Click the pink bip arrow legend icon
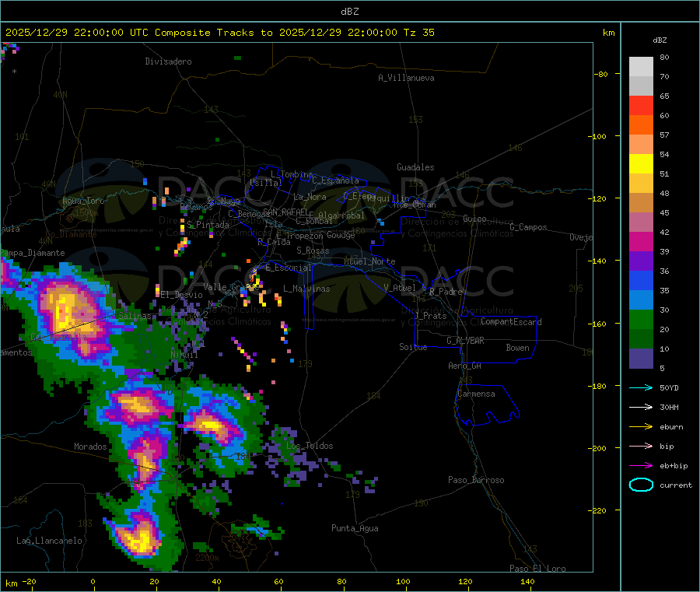This screenshot has height=592, width=700. (641, 446)
